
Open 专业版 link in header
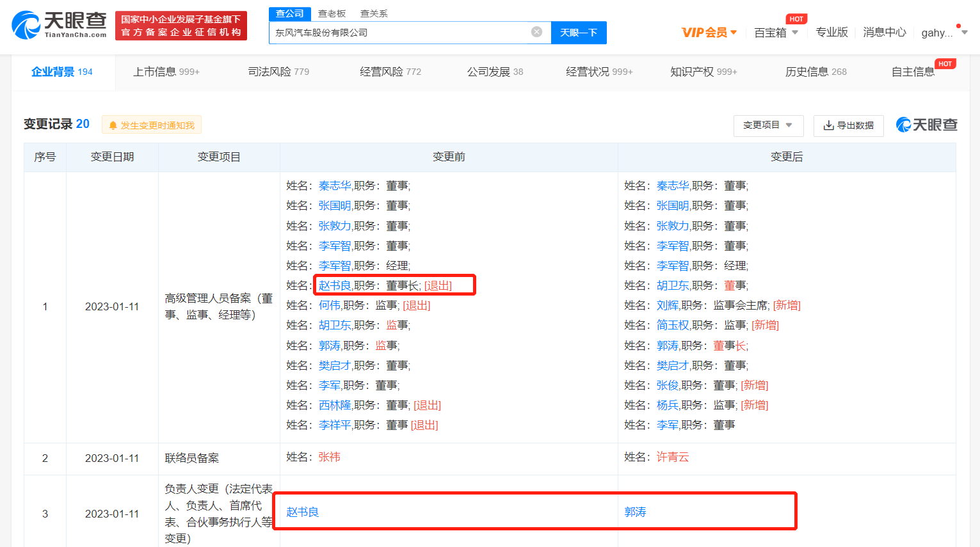pos(831,32)
